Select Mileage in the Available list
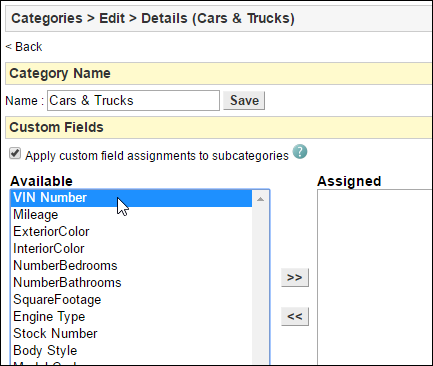The image size is (433, 366). [132, 215]
